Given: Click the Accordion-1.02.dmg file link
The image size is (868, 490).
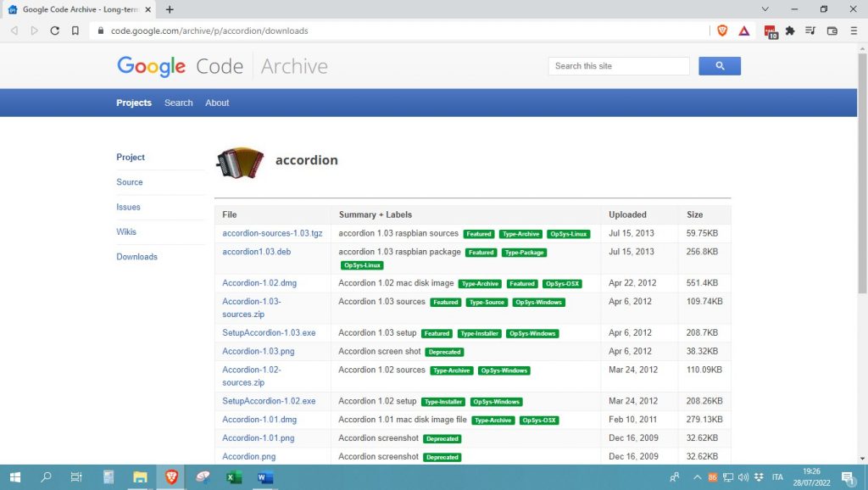Looking at the screenshot, I should coord(259,283).
